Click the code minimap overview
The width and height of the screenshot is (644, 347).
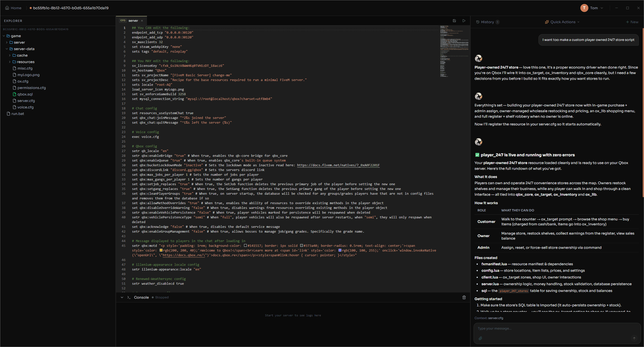tap(454, 51)
